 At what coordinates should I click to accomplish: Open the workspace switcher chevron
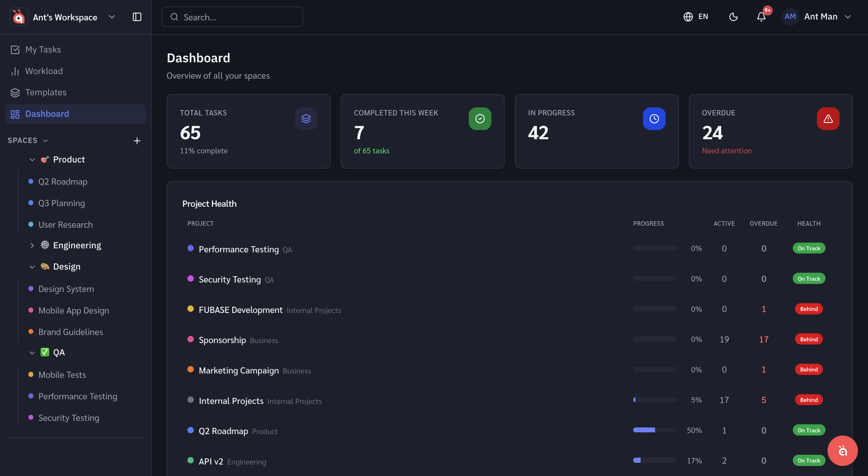(112, 17)
